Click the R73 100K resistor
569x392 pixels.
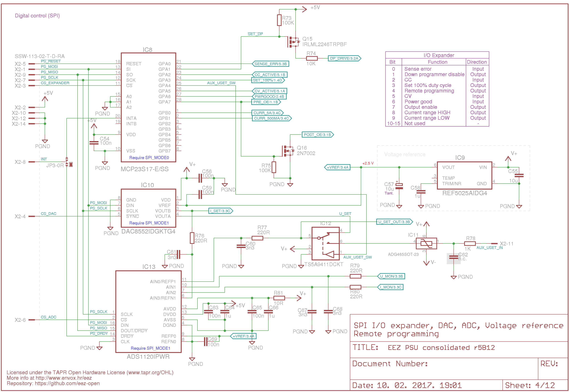pos(279,20)
